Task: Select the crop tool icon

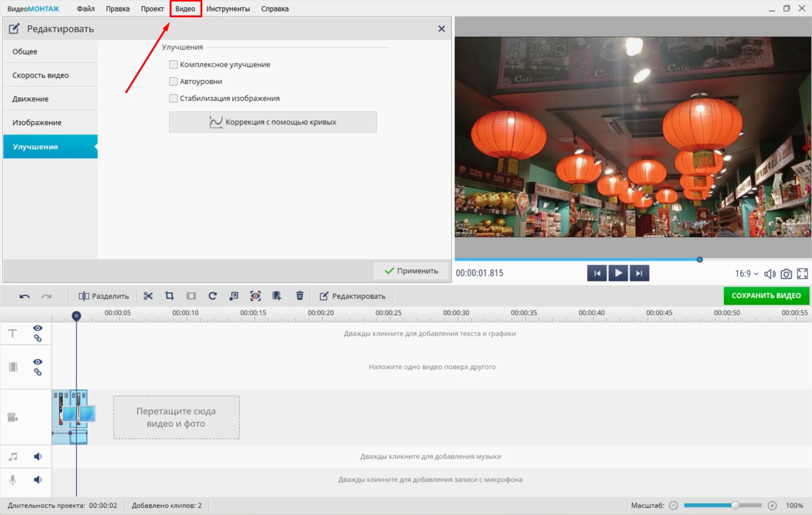Action: pos(169,296)
